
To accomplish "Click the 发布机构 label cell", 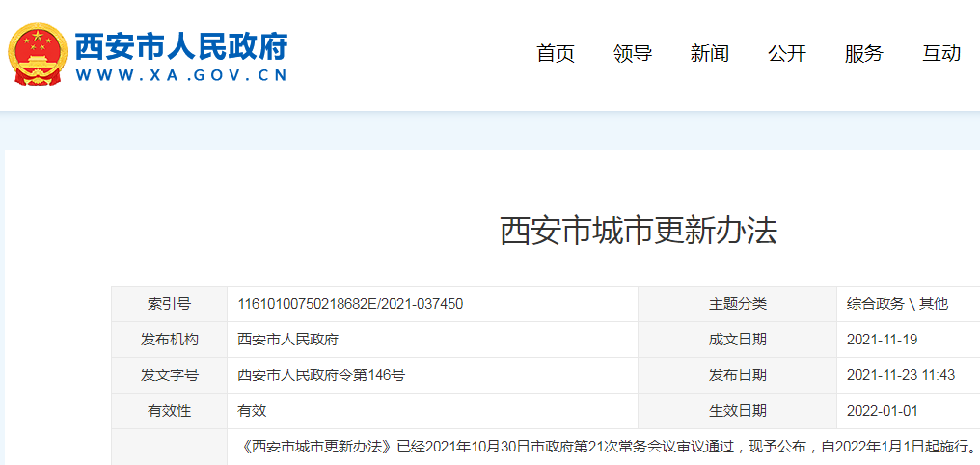I will point(170,340).
